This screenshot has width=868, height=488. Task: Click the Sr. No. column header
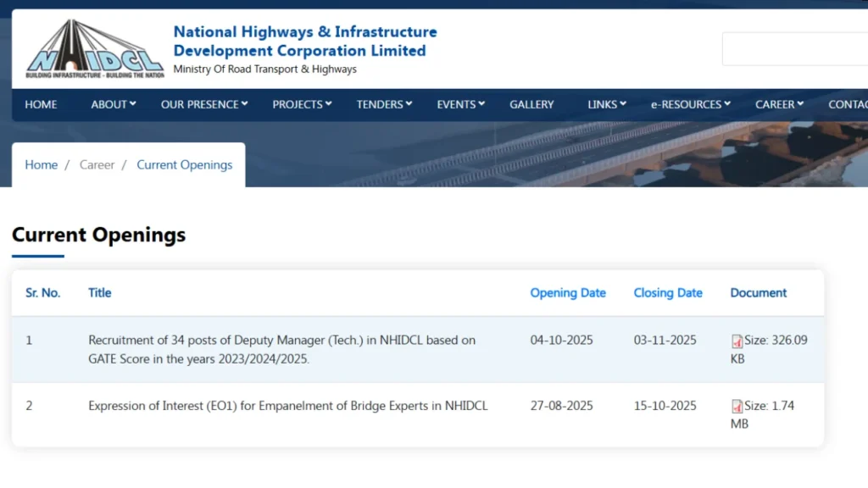tap(42, 293)
